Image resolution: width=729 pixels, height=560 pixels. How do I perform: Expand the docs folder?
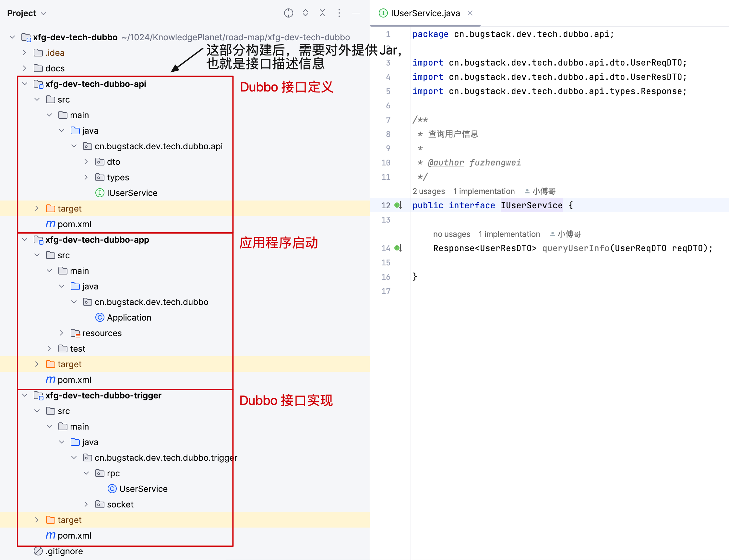point(24,68)
